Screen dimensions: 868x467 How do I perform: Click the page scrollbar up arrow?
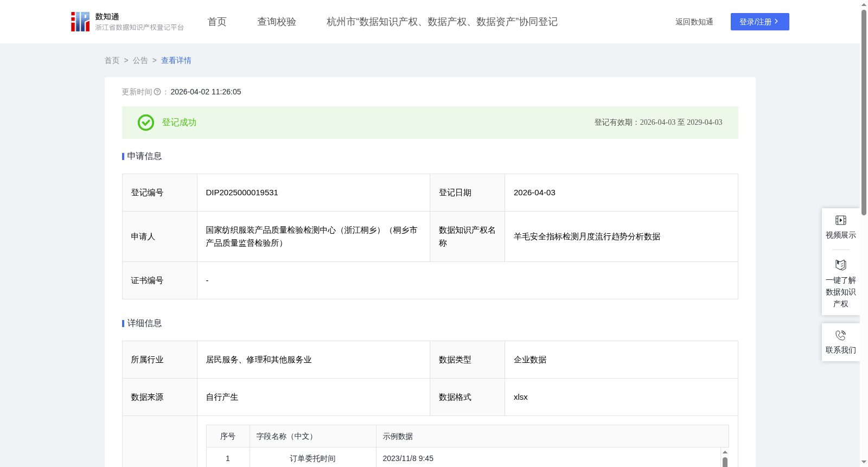864,4
